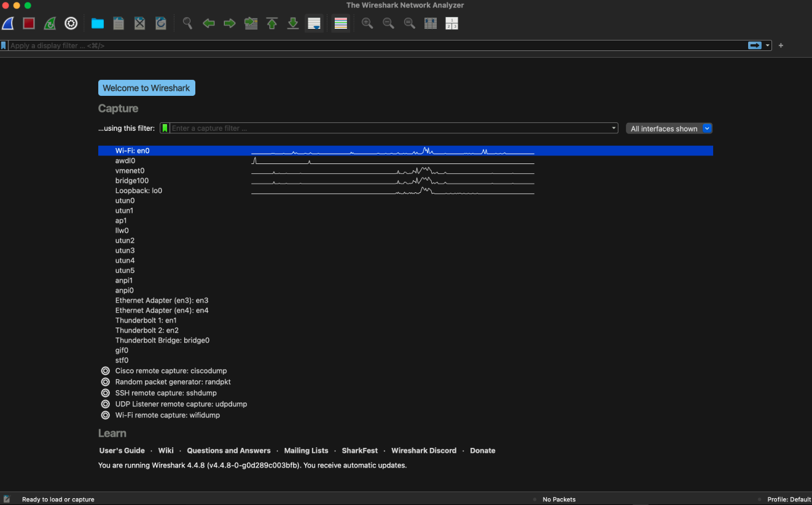Select the bridge100 interface
The width and height of the screenshot is (812, 505).
[x=405, y=181]
